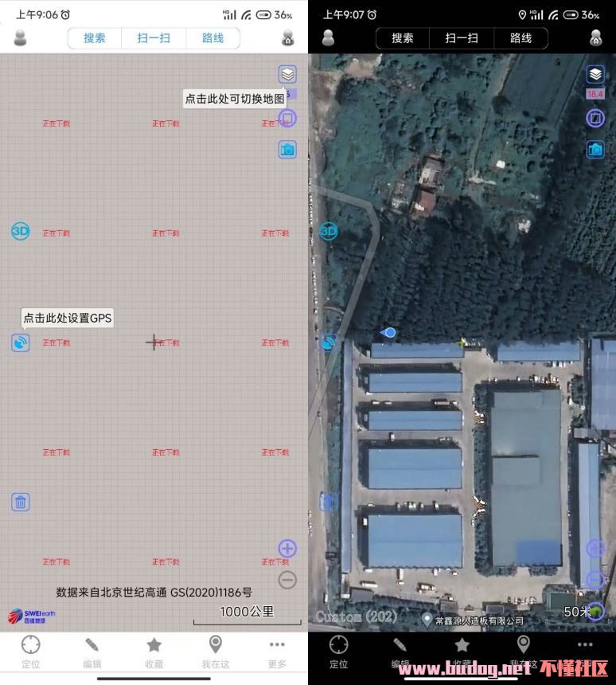Select the 扫一扫 tab in right dark screen
616x685 pixels.
462,38
